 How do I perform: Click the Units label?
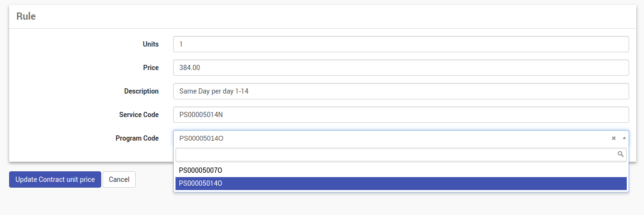pos(151,44)
